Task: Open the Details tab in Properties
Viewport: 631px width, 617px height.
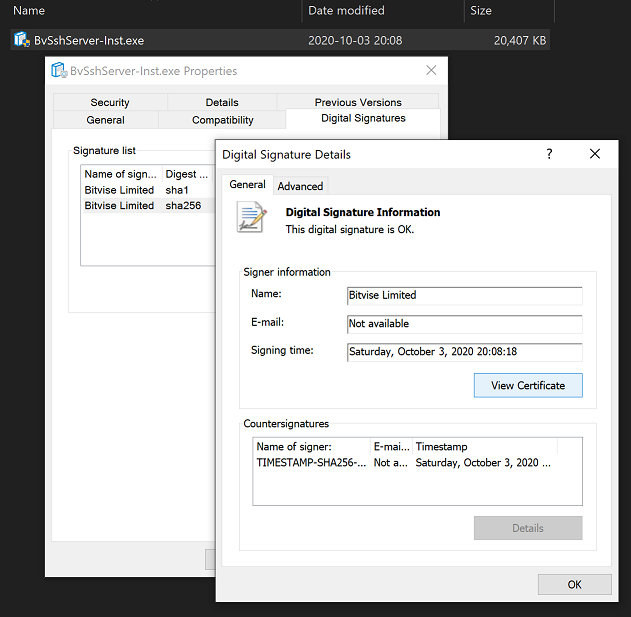Action: click(x=222, y=102)
